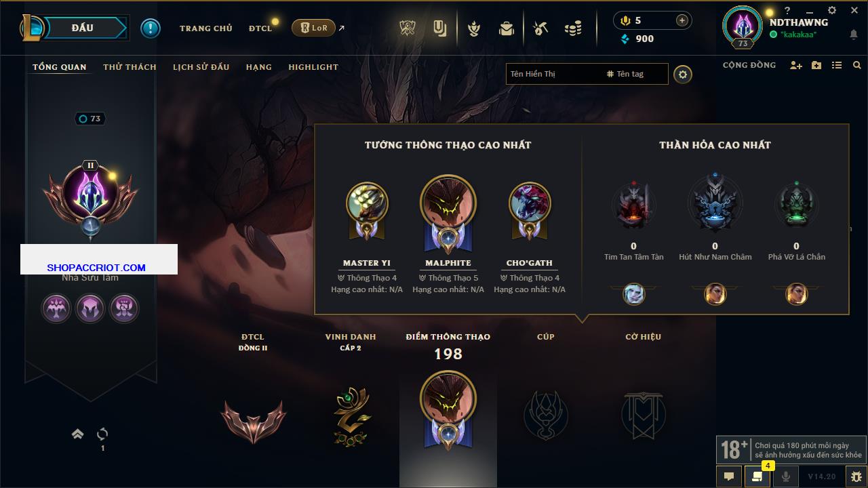The width and height of the screenshot is (868, 488).
Task: Open the LoR launcher button
Action: pos(313,28)
